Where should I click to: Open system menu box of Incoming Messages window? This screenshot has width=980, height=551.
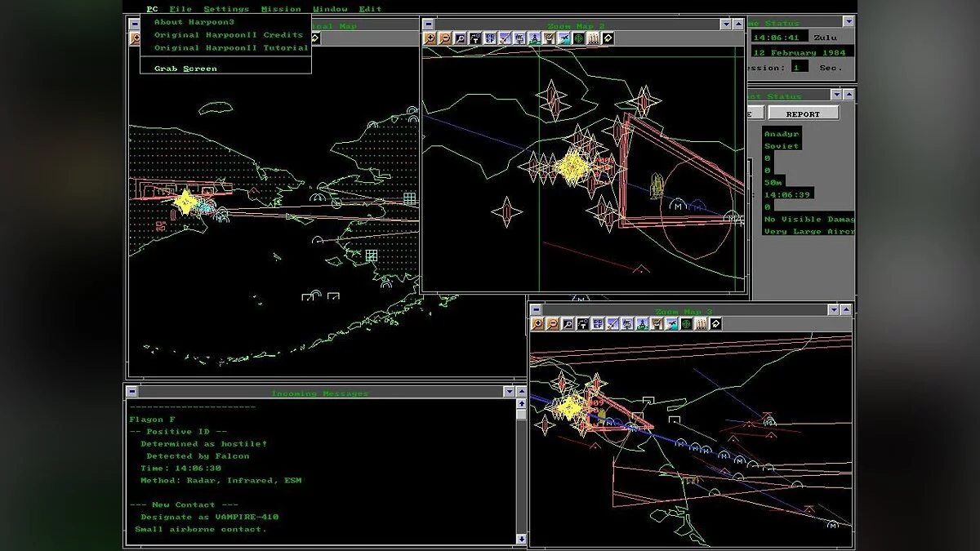pos(132,392)
